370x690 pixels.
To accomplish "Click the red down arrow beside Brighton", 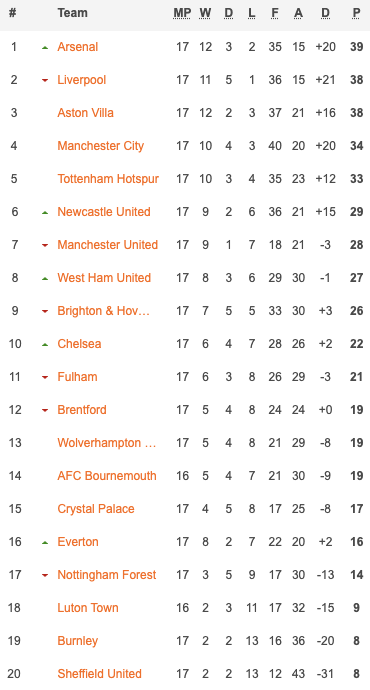I will click(x=45, y=312).
